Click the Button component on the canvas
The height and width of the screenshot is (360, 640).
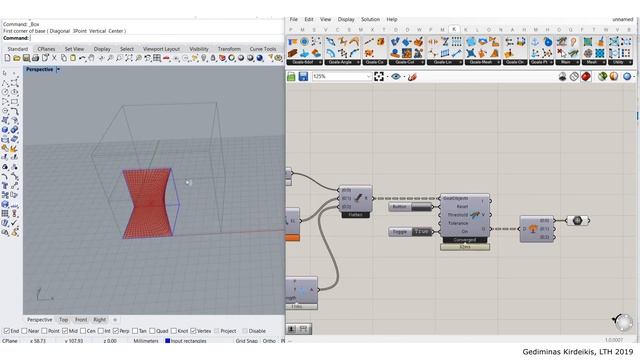[x=410, y=207]
